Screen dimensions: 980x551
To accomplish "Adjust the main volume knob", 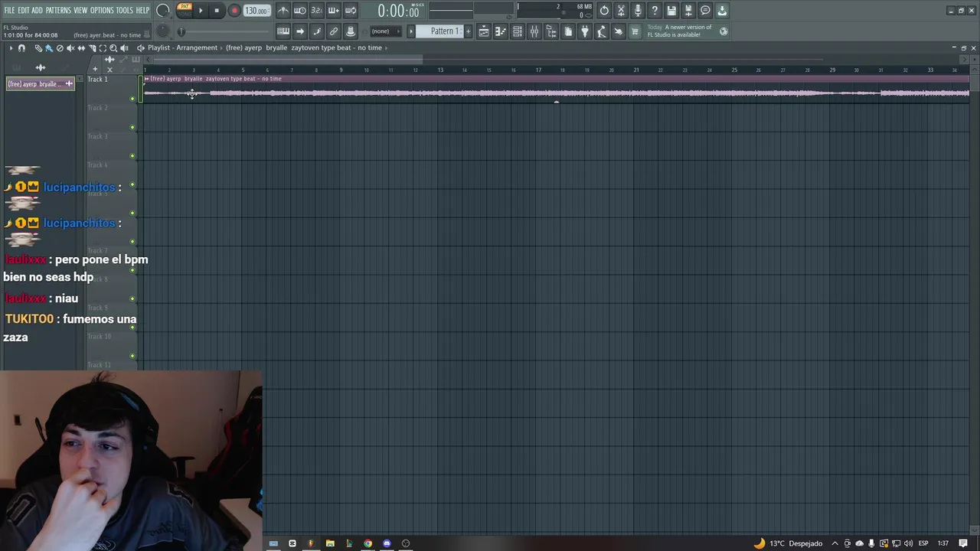I will point(163,11).
